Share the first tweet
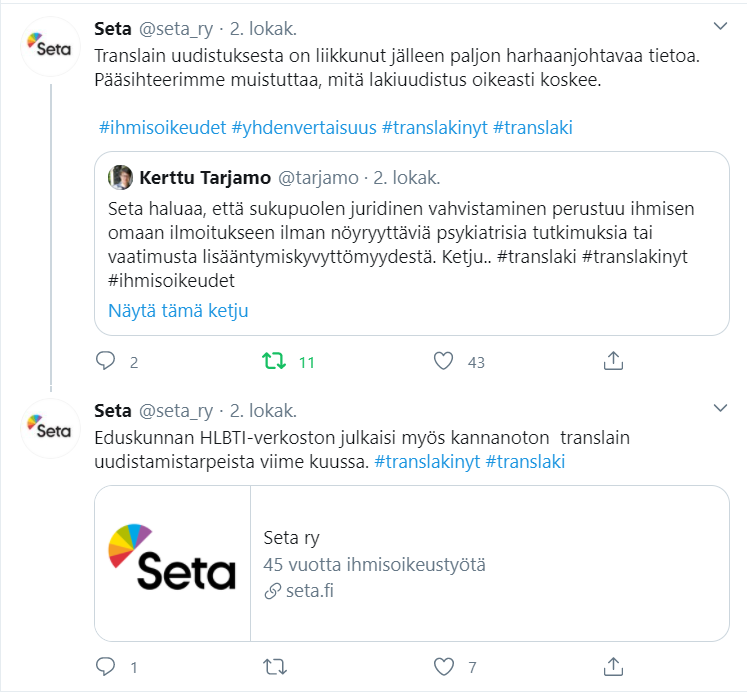 tap(615, 361)
